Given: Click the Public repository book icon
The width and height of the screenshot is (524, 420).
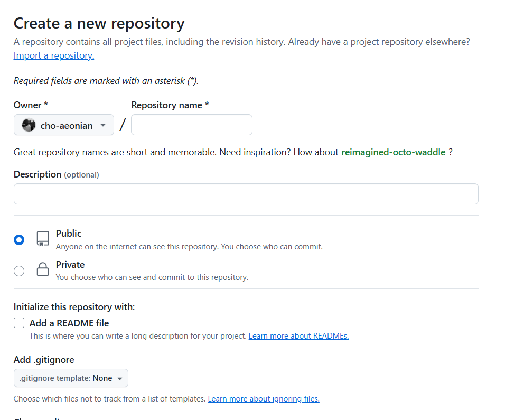Looking at the screenshot, I should [x=43, y=239].
